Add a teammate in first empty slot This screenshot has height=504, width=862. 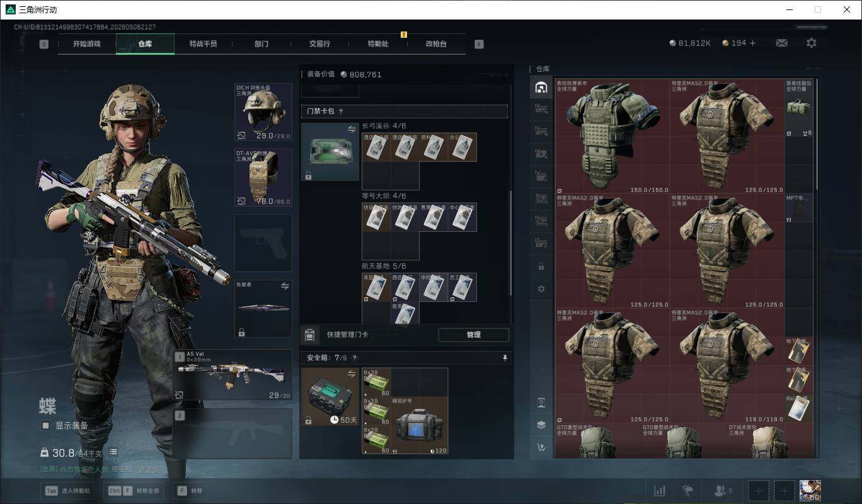coord(759,491)
